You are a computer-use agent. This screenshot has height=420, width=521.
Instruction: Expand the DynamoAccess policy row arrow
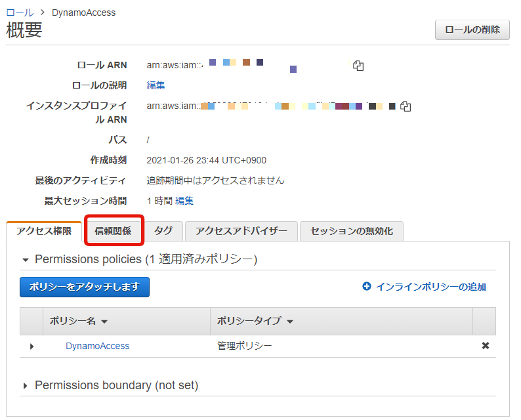(x=32, y=346)
